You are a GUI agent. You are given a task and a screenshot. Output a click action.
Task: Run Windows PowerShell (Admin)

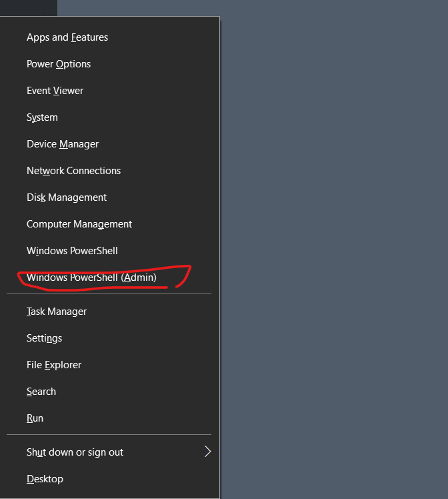click(x=91, y=278)
